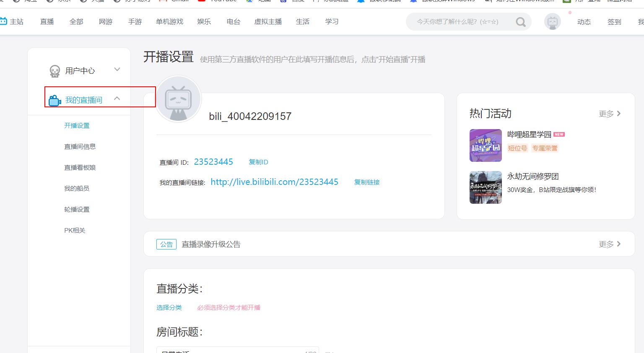Expand the 用户中心 chevron

pos(117,70)
